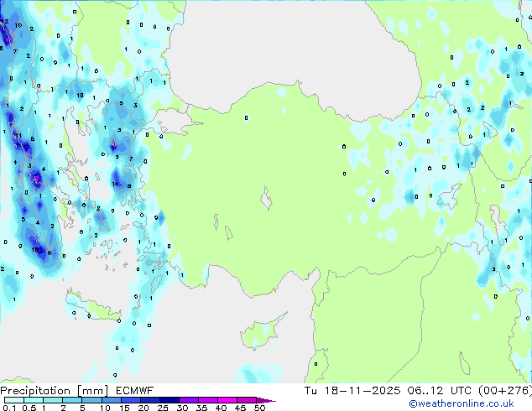Viewport: 532px width, 411px height.
Task: Click the "06..12 UTC" time range
Action: point(440,391)
